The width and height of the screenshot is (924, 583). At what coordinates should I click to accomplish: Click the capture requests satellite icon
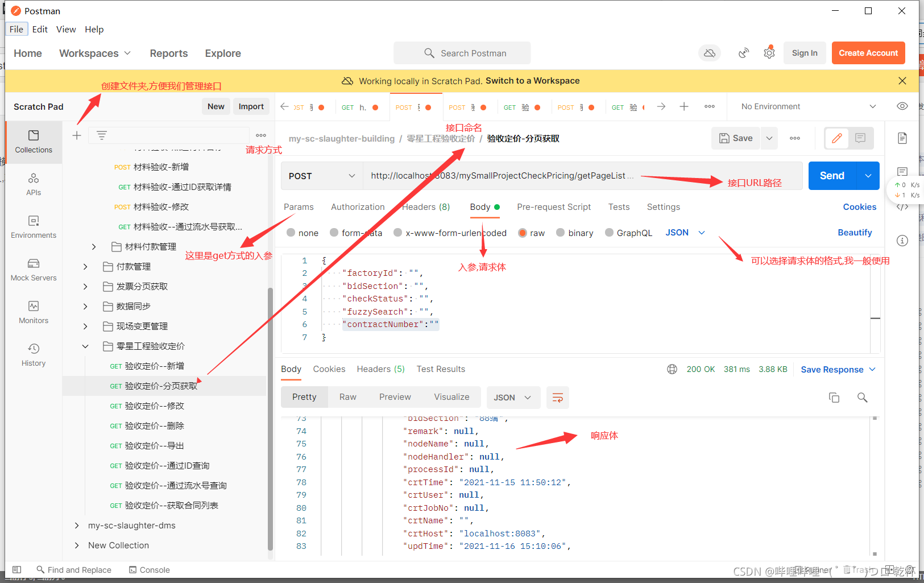(x=743, y=53)
